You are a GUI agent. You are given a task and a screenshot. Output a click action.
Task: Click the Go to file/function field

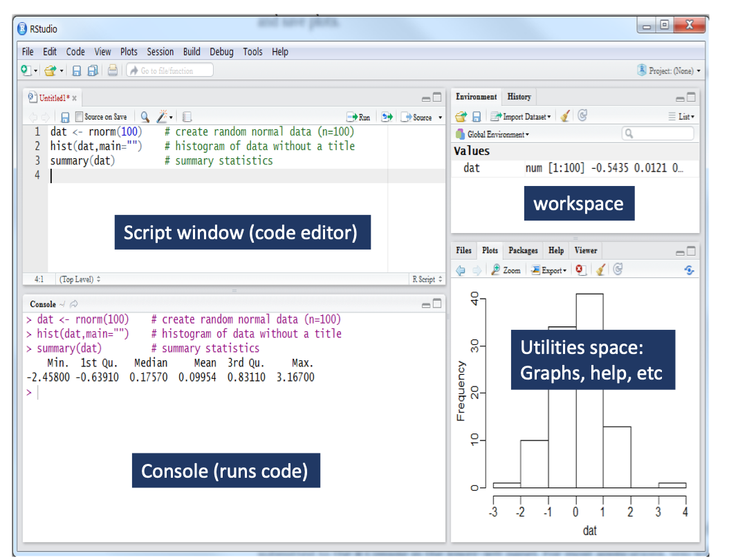click(169, 71)
